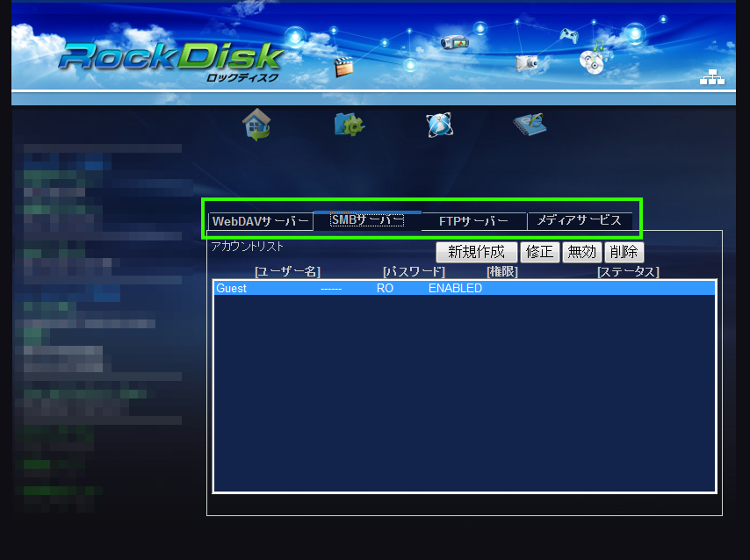Switch to the メディアサービス tab

[579, 220]
